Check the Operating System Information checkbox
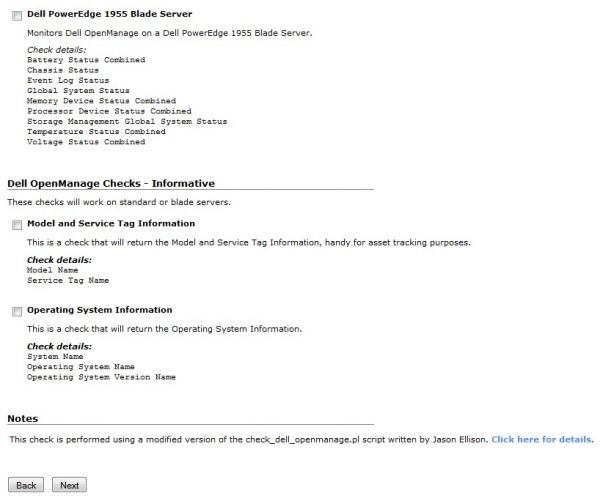Viewport: 600px width, 501px height. [17, 311]
